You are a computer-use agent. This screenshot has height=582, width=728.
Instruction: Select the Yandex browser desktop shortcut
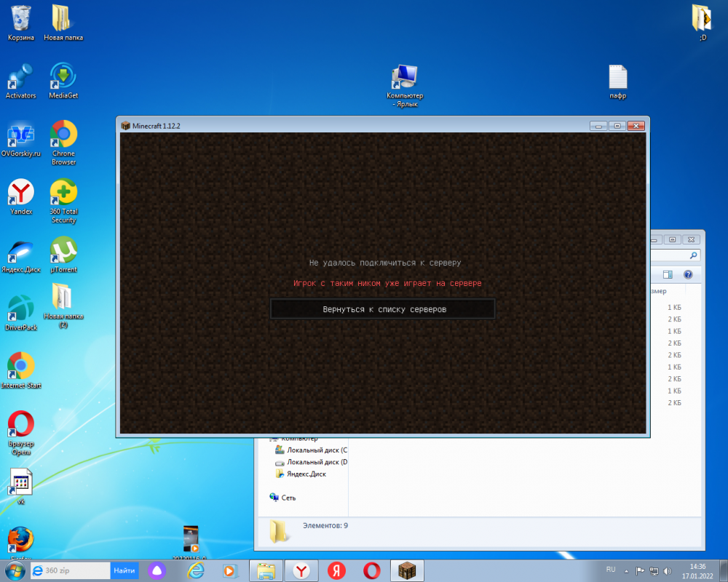[x=21, y=197]
